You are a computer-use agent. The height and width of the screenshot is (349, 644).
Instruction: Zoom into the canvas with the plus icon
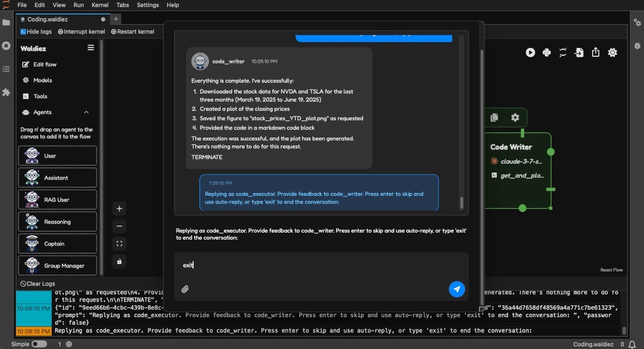click(119, 208)
